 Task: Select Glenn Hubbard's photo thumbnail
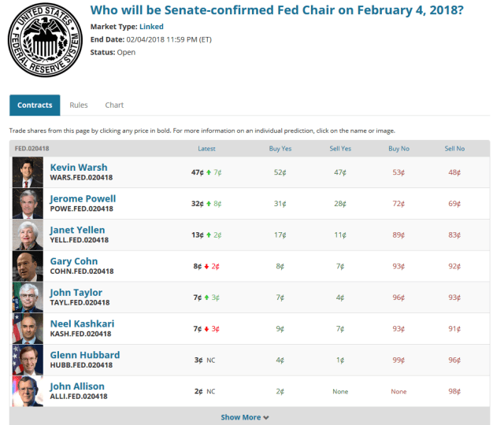pos(28,360)
